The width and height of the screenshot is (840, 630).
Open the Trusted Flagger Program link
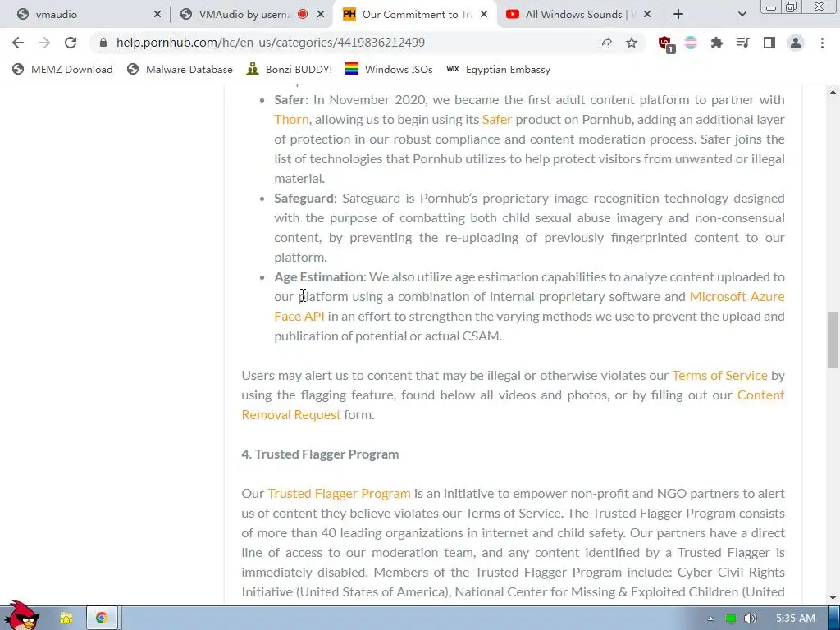click(339, 493)
